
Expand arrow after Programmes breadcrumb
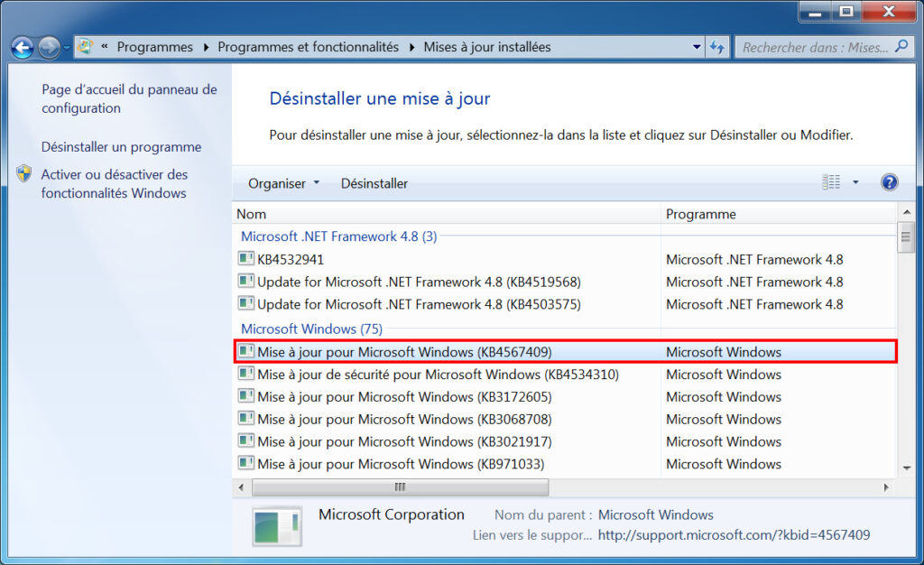[x=206, y=47]
